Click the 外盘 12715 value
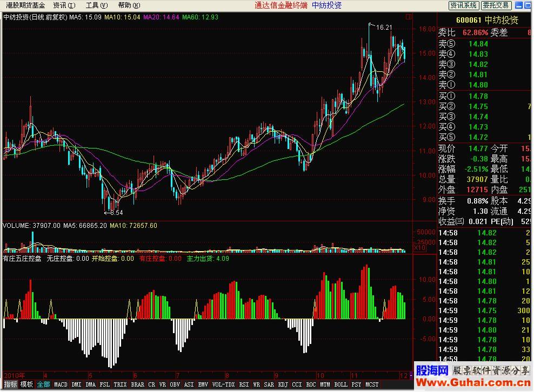 (477, 190)
